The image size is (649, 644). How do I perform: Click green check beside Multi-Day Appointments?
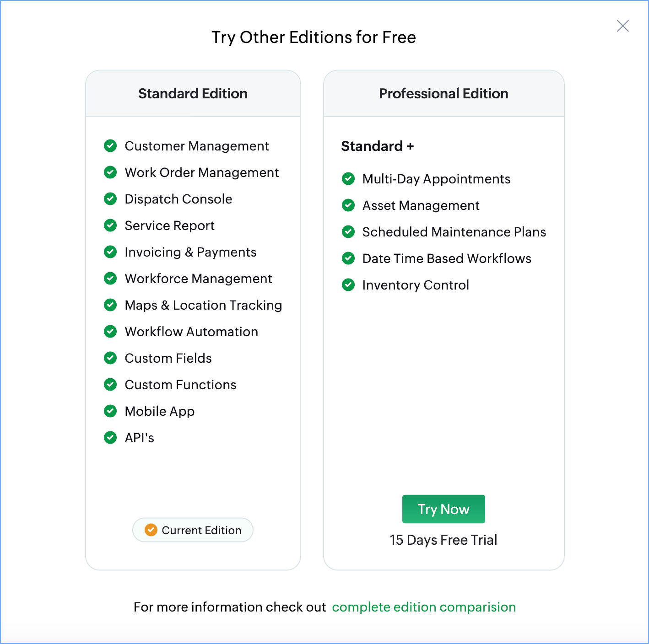348,179
